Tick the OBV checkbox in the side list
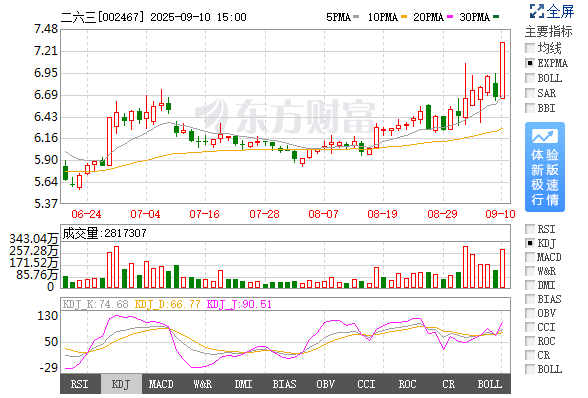This screenshot has width=588, height=398. pos(530,313)
